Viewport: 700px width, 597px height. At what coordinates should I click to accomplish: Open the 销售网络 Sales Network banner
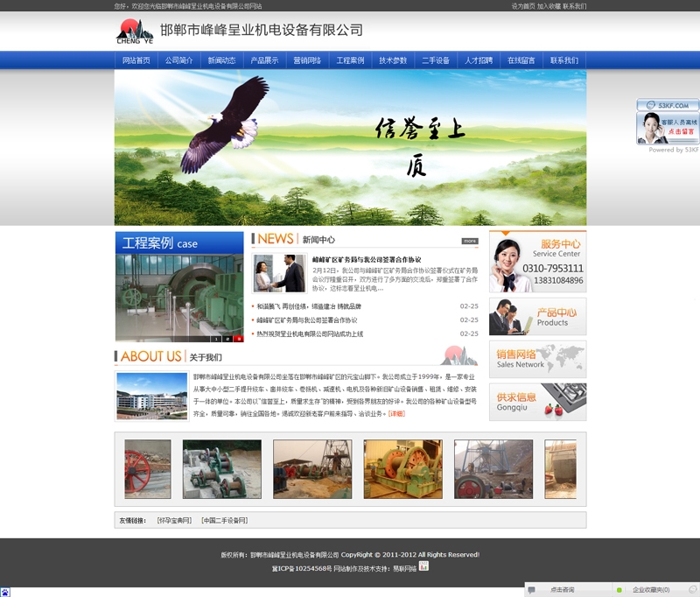pos(537,360)
